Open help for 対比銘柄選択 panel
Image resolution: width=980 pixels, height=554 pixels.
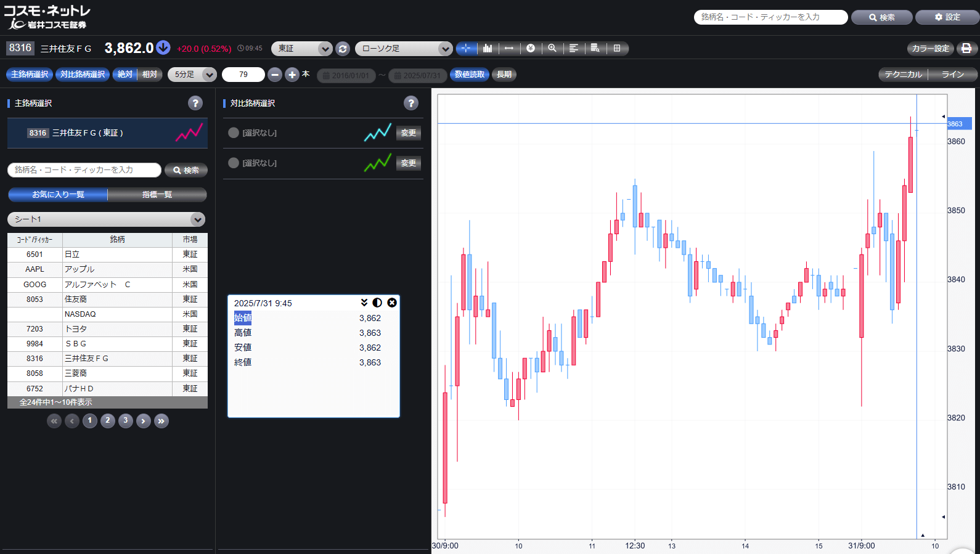[x=411, y=103]
